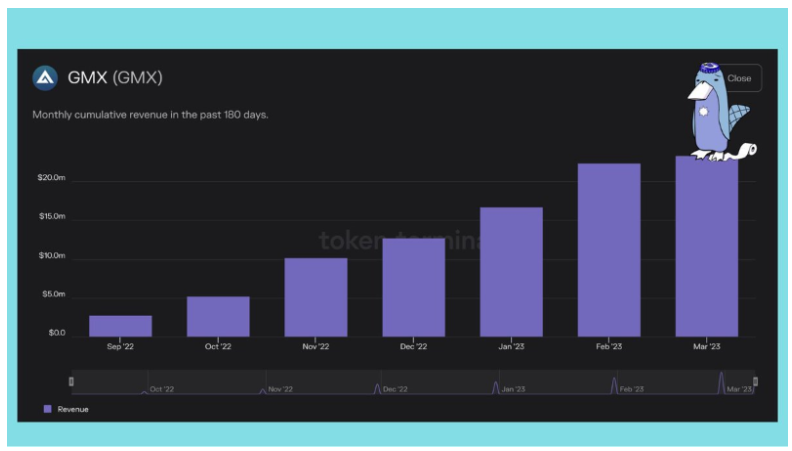The image size is (792, 451).
Task: Select the Sep '22 revenue bar
Action: click(x=120, y=326)
